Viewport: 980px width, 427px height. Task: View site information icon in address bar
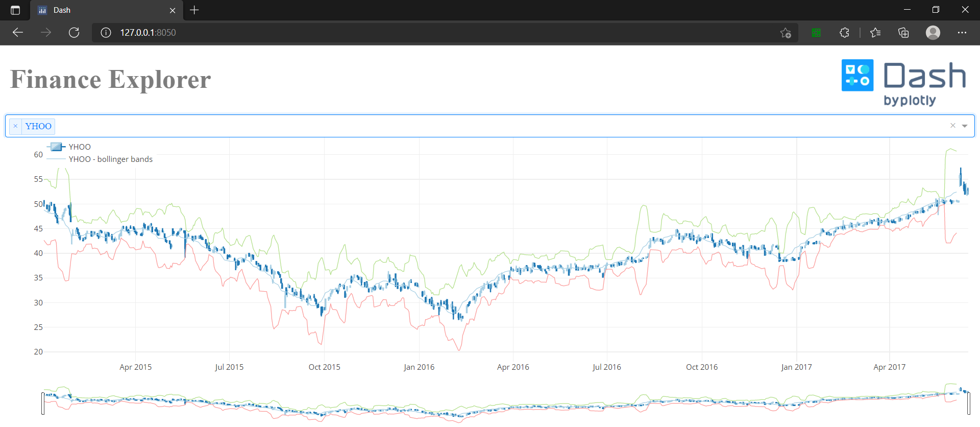point(106,33)
